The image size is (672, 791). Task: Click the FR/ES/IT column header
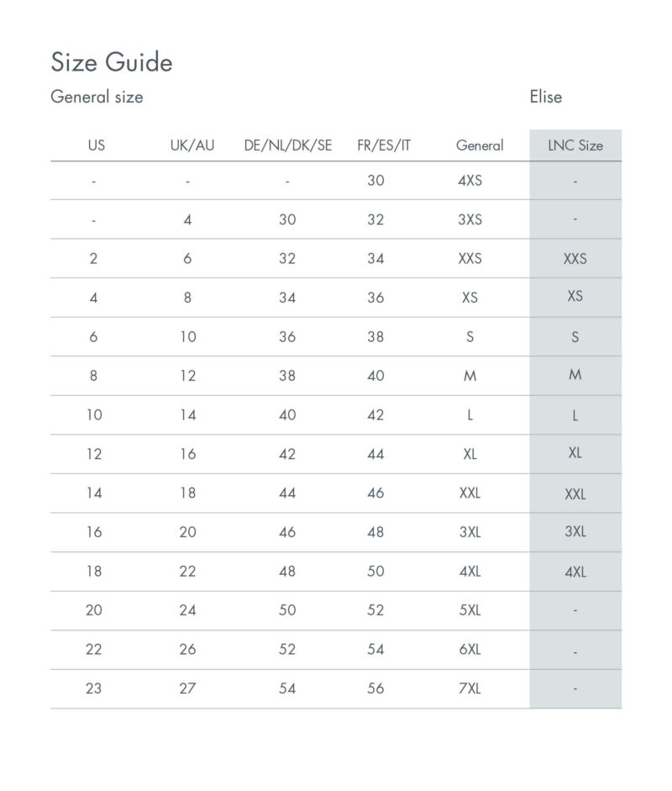pyautogui.click(x=384, y=145)
